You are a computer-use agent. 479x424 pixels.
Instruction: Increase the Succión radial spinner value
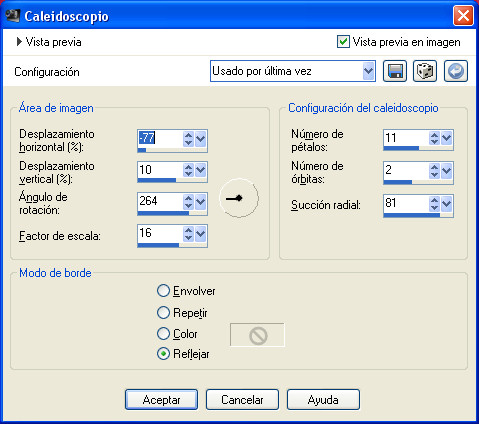(x=434, y=200)
